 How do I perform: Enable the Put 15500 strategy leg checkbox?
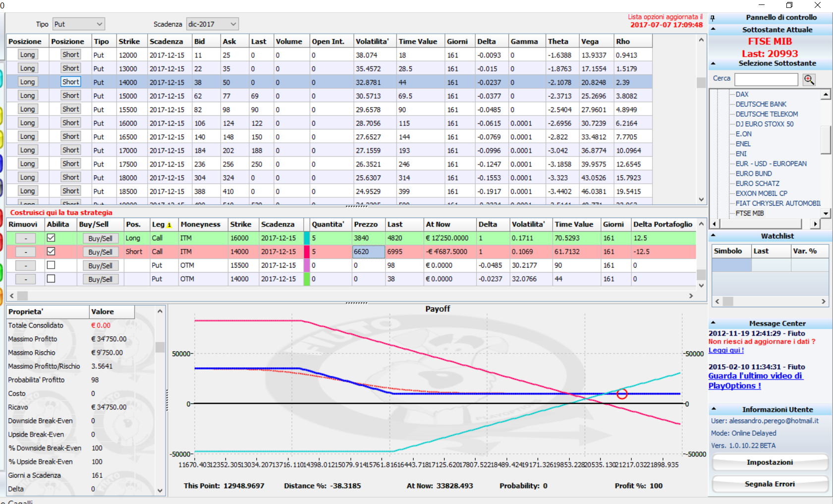pos(51,265)
